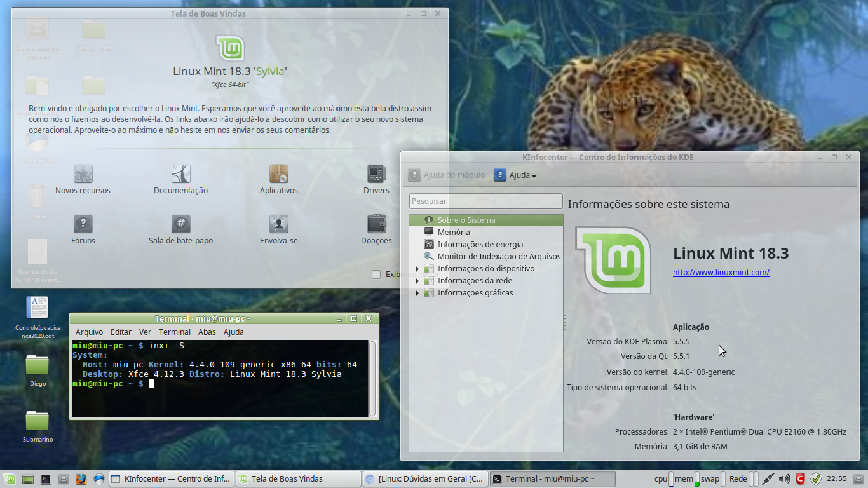Toggle the Exibir checkbox in the welcome window

[376, 274]
